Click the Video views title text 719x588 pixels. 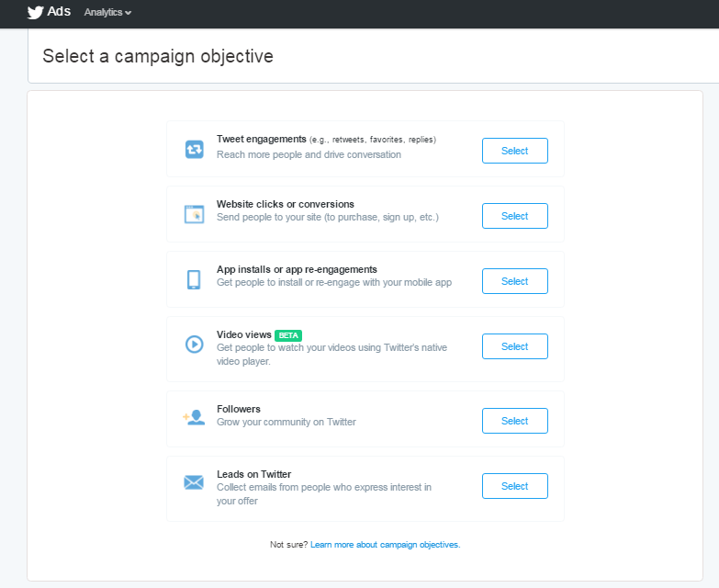click(x=244, y=334)
